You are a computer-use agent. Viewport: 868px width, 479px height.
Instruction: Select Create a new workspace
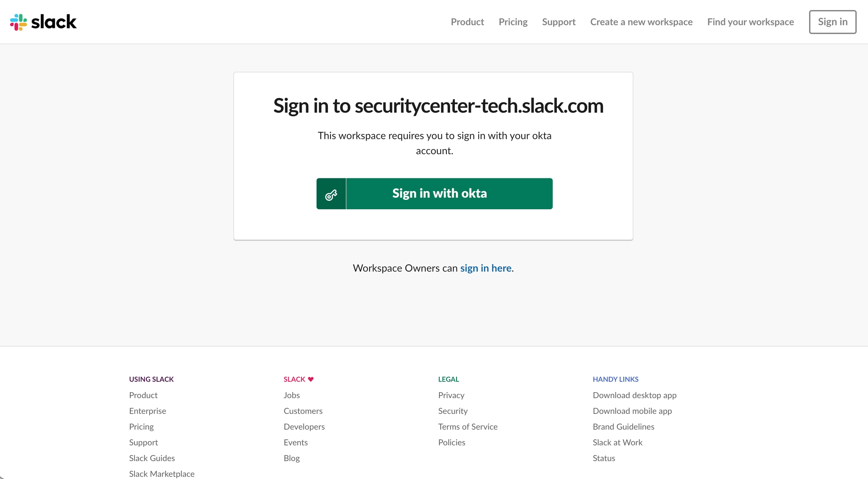[641, 22]
